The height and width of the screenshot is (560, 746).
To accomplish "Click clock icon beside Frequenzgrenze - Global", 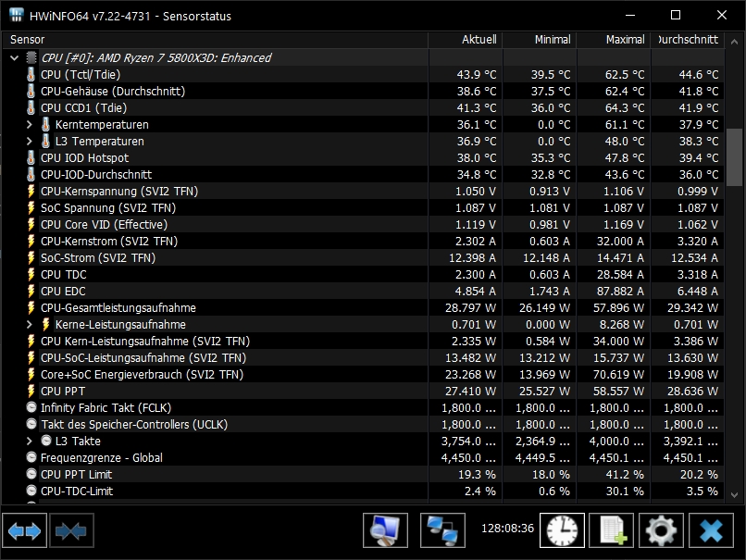I will pos(31,457).
